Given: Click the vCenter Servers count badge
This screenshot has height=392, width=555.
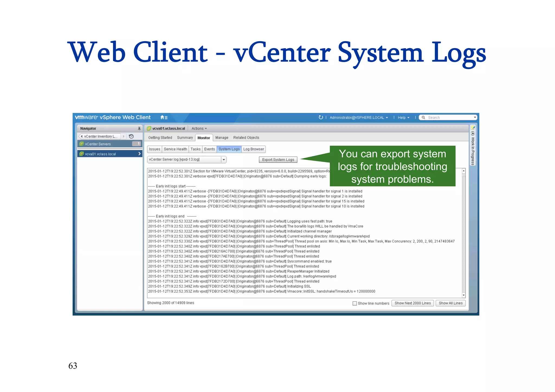Looking at the screenshot, I should tap(136, 144).
